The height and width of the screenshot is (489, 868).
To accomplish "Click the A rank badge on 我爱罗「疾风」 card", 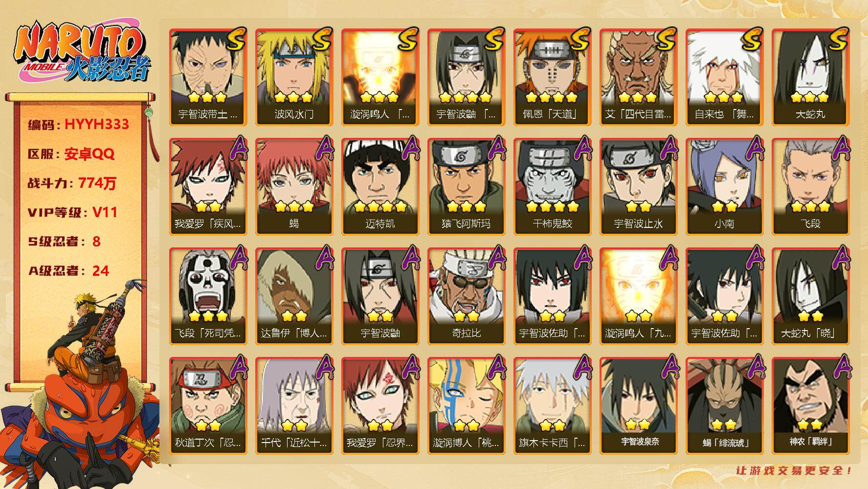I will coord(237,148).
